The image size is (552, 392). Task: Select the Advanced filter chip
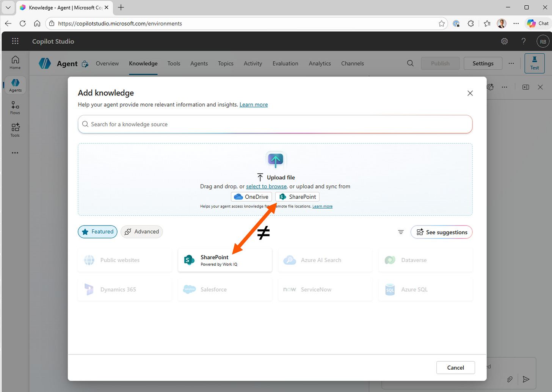[x=142, y=232]
